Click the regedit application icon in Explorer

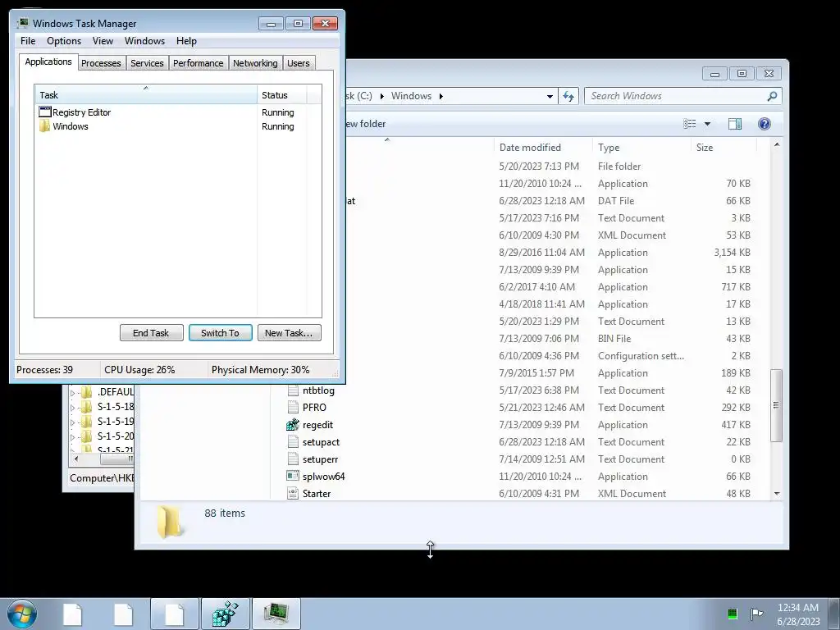tap(293, 425)
